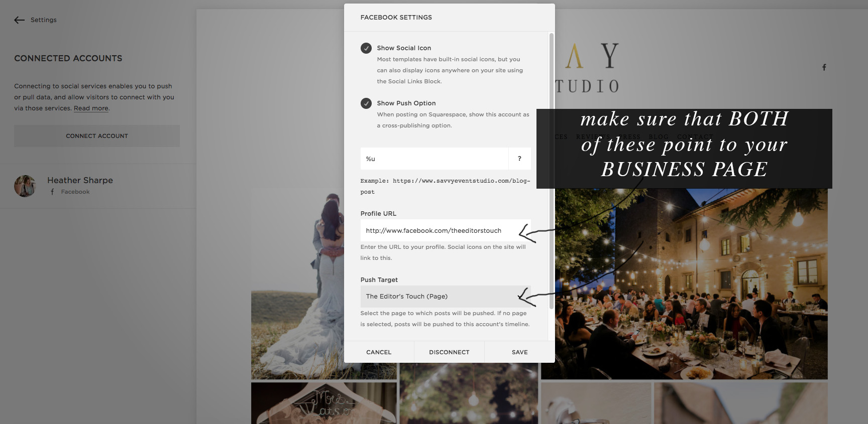This screenshot has width=868, height=424.
Task: Open the Read more link
Action: [91, 108]
